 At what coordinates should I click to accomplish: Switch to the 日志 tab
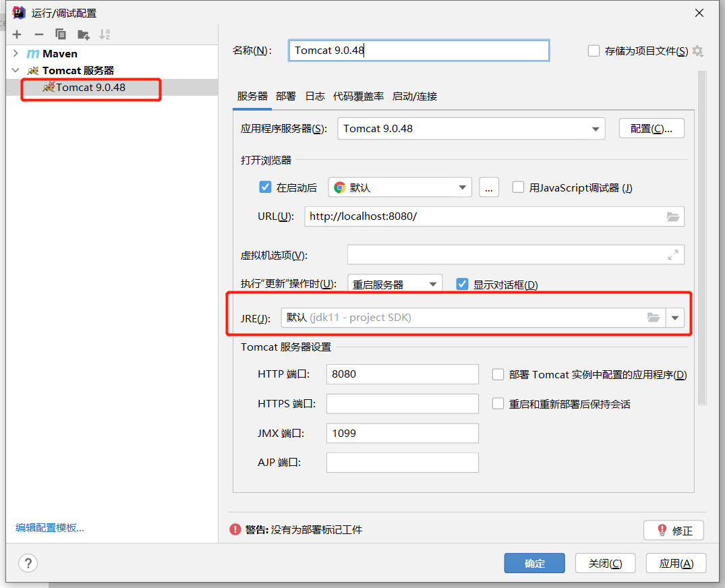tap(315, 96)
